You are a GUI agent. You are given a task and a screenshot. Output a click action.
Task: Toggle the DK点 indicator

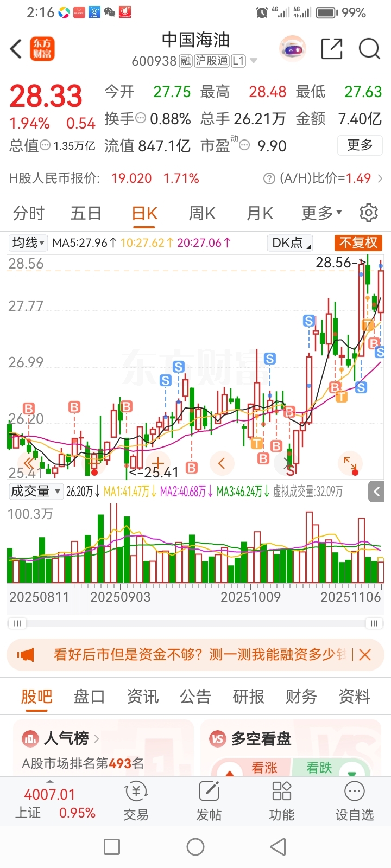point(291,242)
